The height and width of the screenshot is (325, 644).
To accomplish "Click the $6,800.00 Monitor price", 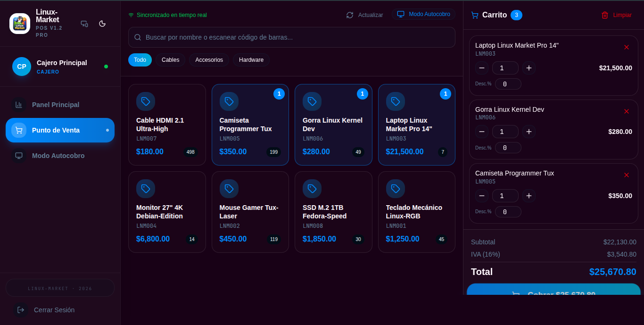I will [153, 239].
